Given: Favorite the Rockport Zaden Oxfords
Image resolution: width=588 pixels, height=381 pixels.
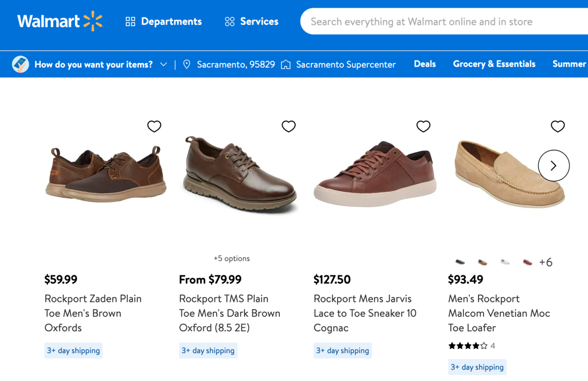Looking at the screenshot, I should coord(154,126).
